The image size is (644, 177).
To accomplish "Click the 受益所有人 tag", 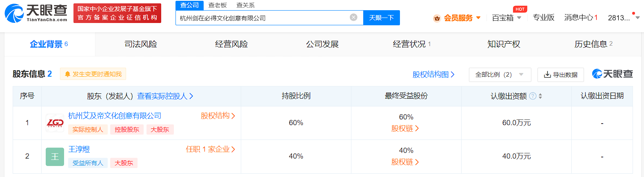I will pyautogui.click(x=88, y=163).
